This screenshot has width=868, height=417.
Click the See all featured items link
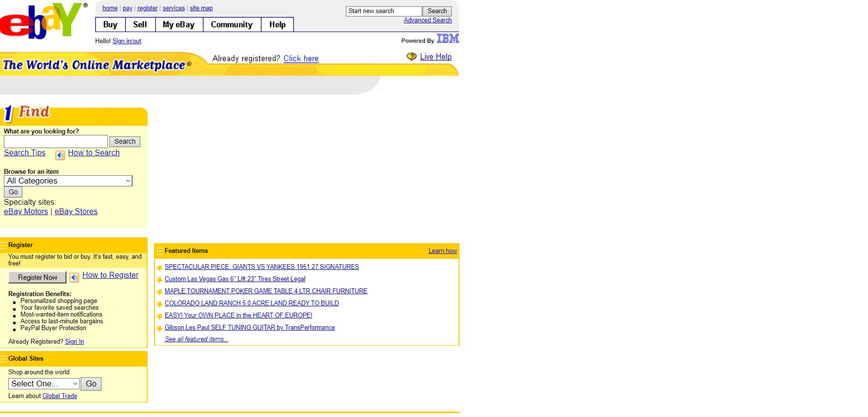coord(196,339)
